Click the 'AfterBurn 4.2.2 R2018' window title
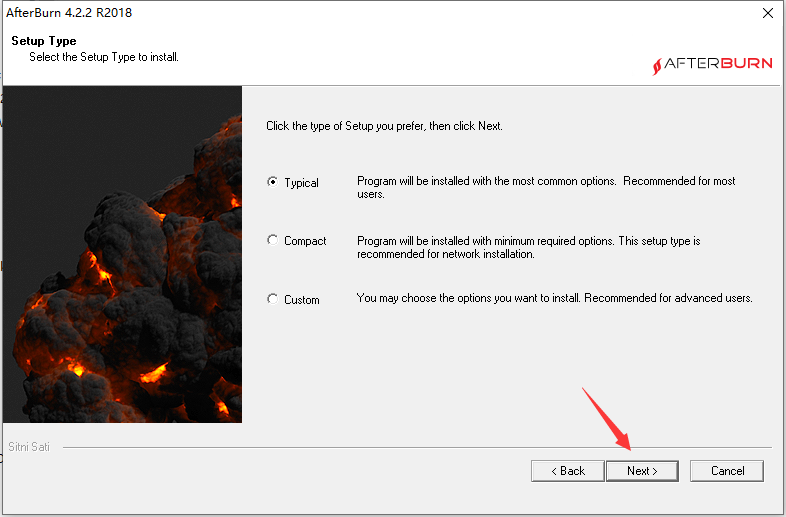The width and height of the screenshot is (786, 517). 69,13
